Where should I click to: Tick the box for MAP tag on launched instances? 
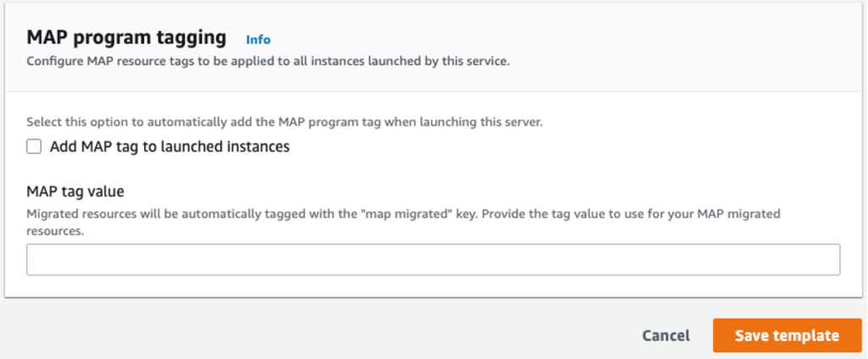(x=34, y=146)
